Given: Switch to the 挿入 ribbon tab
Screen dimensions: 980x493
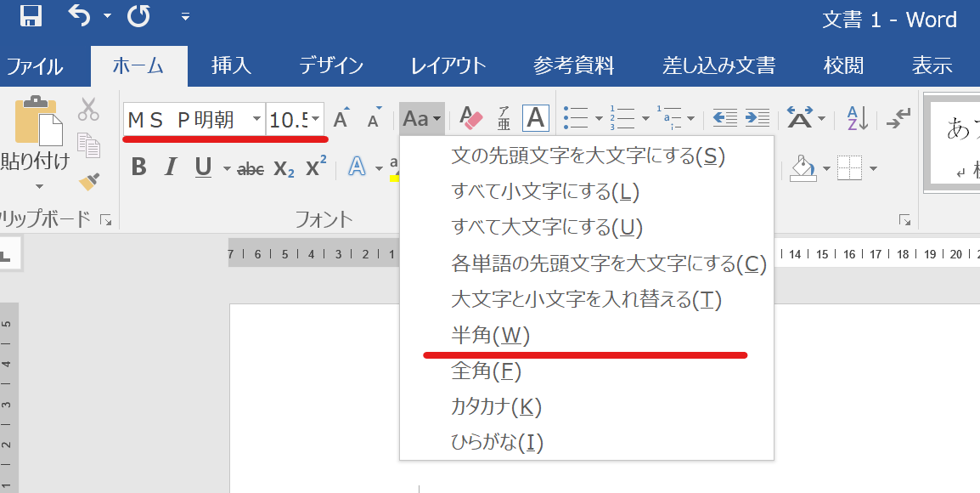Looking at the screenshot, I should click(x=231, y=65).
